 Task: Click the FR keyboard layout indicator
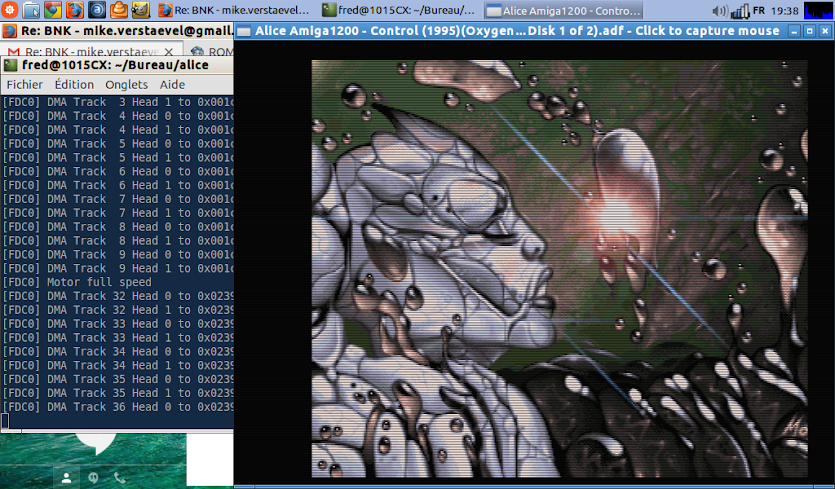(x=759, y=10)
